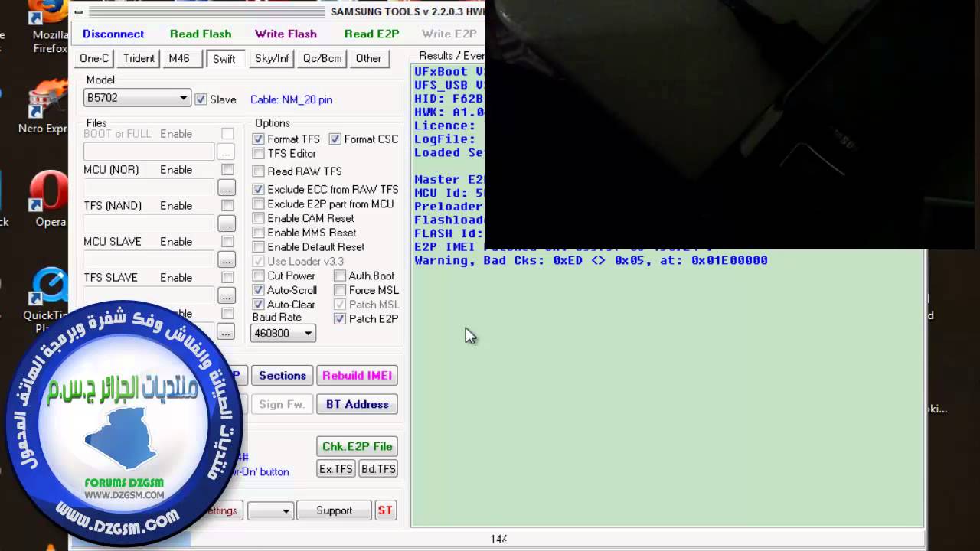Viewport: 980px width, 551px height.
Task: Enable the TFS SLAVE file checkbox
Action: [x=227, y=278]
